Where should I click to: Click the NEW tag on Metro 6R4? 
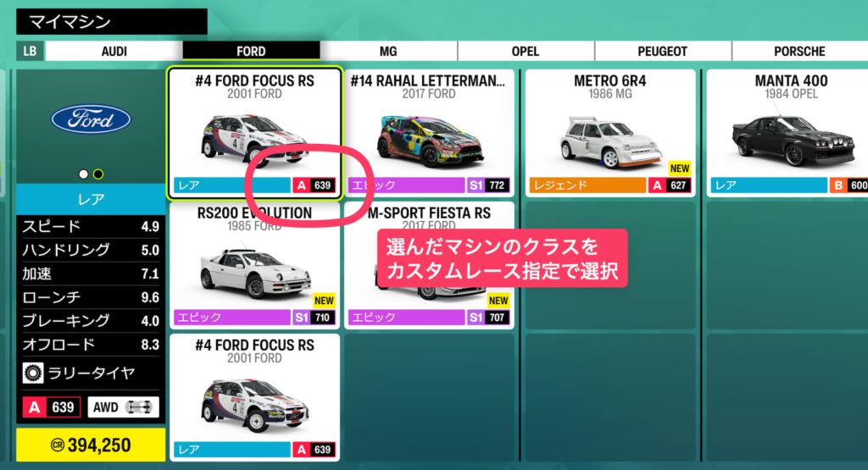tap(680, 169)
